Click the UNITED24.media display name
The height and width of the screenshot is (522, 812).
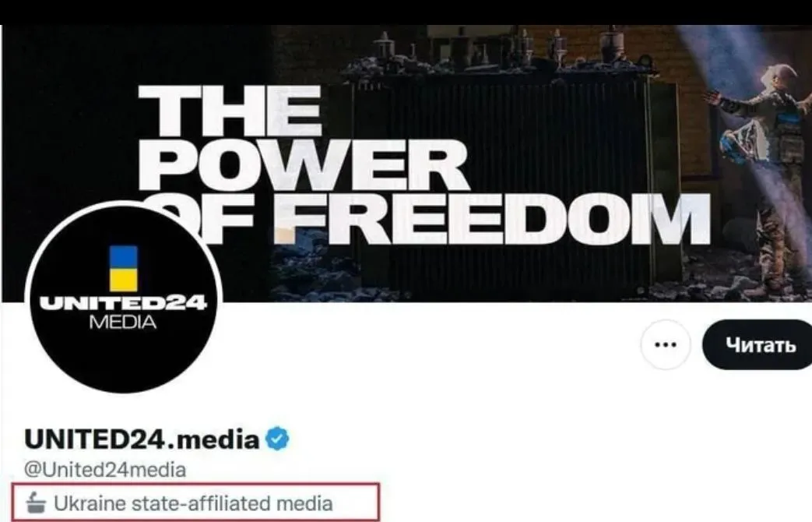click(x=142, y=439)
